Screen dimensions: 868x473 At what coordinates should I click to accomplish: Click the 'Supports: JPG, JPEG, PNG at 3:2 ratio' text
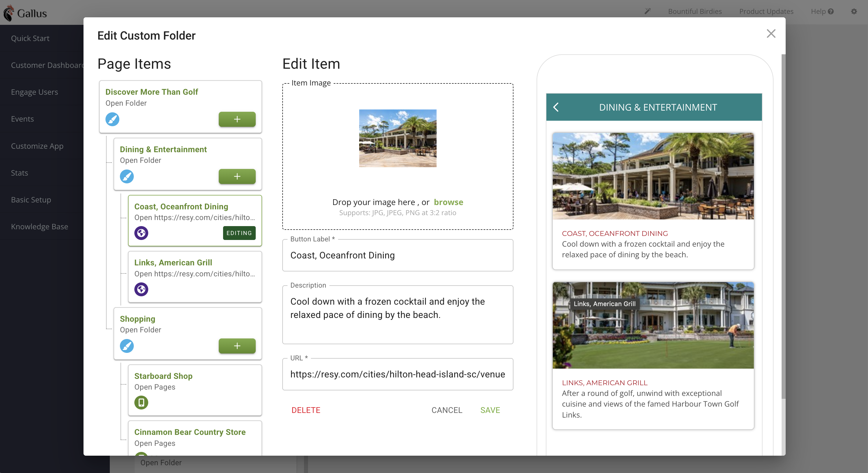point(398,213)
